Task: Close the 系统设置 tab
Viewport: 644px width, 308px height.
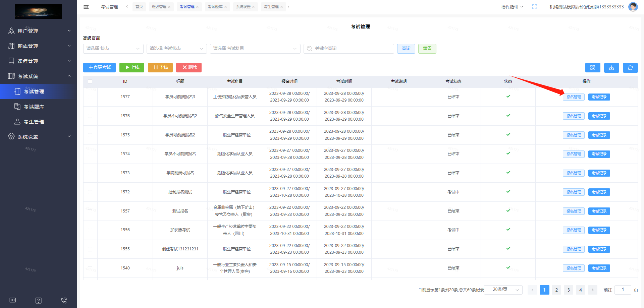Action: tap(254, 7)
